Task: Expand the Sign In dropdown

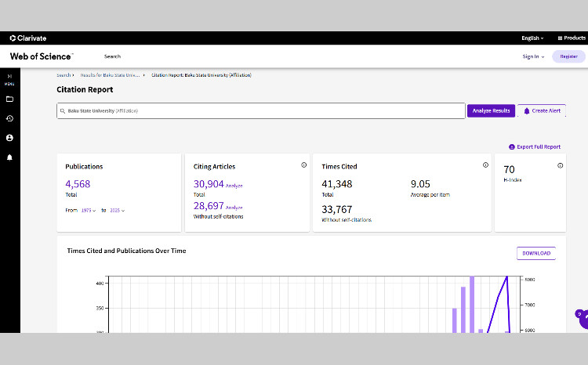Action: 533,56
